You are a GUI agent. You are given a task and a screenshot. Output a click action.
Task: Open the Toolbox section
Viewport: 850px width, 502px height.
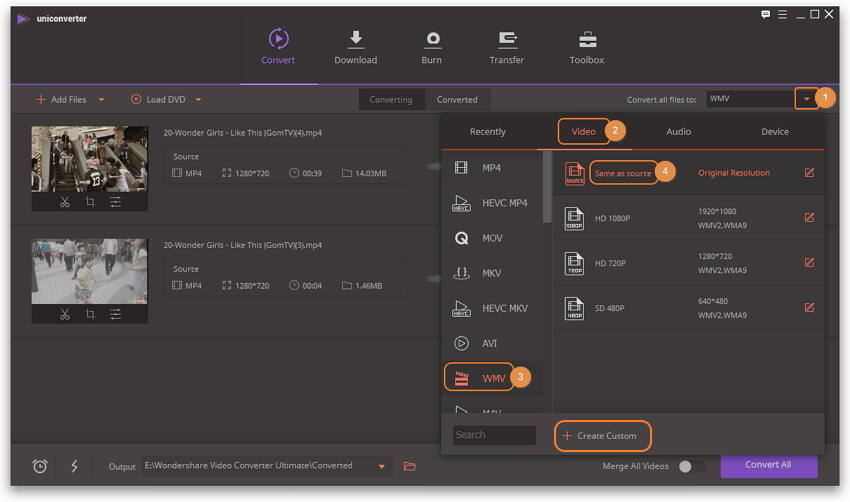(x=587, y=47)
